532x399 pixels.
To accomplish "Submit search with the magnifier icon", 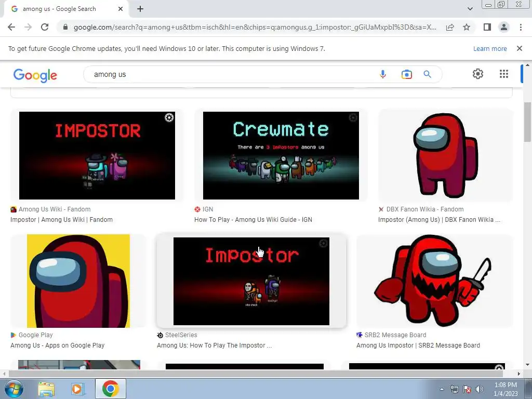I will point(428,74).
